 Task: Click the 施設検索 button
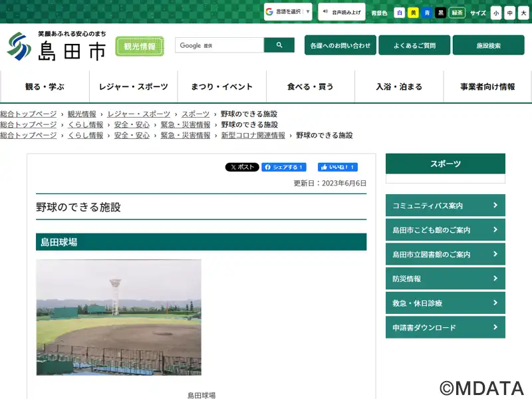488,45
